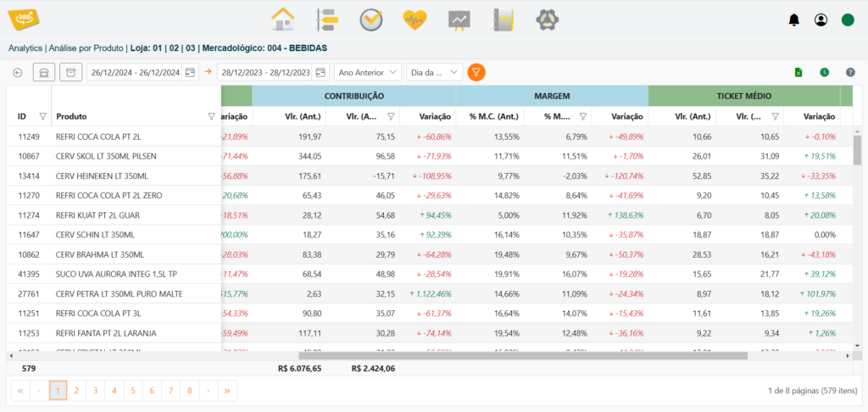This screenshot has height=412, width=868.
Task: Click the 28/12/2023 - 28/12/2023 date field
Action: [x=265, y=73]
